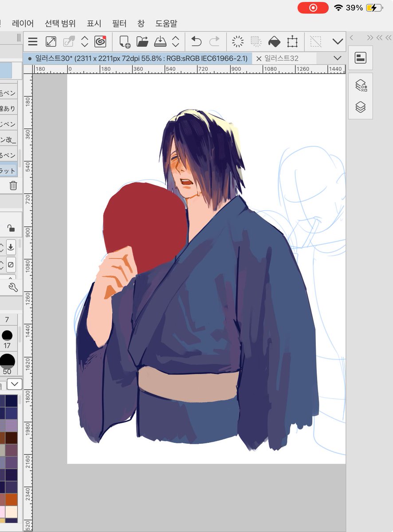Open the Quick Access panel icon on right
This screenshot has height=532, width=393.
click(360, 58)
